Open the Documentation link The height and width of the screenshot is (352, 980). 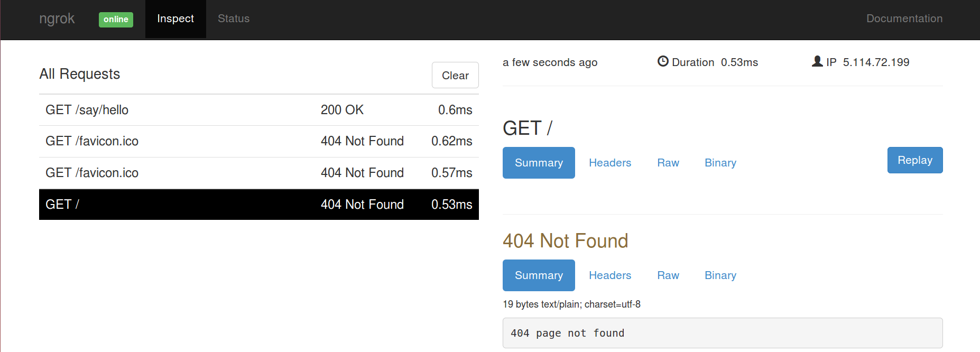coord(904,19)
